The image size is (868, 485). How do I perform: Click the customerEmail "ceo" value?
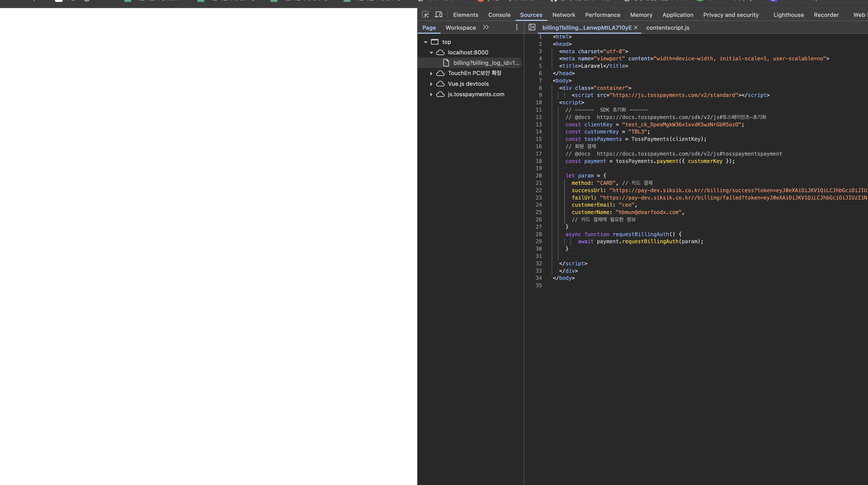click(x=626, y=205)
